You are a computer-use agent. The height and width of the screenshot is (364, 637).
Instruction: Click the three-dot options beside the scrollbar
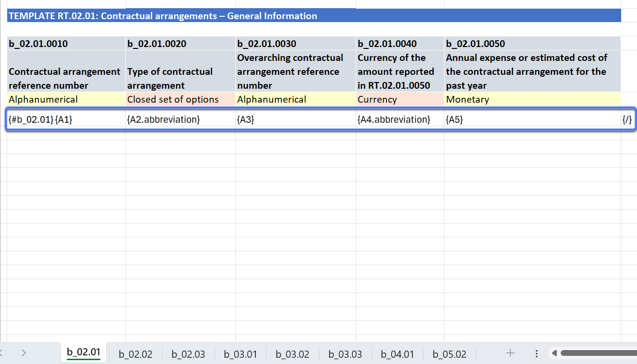(x=537, y=353)
